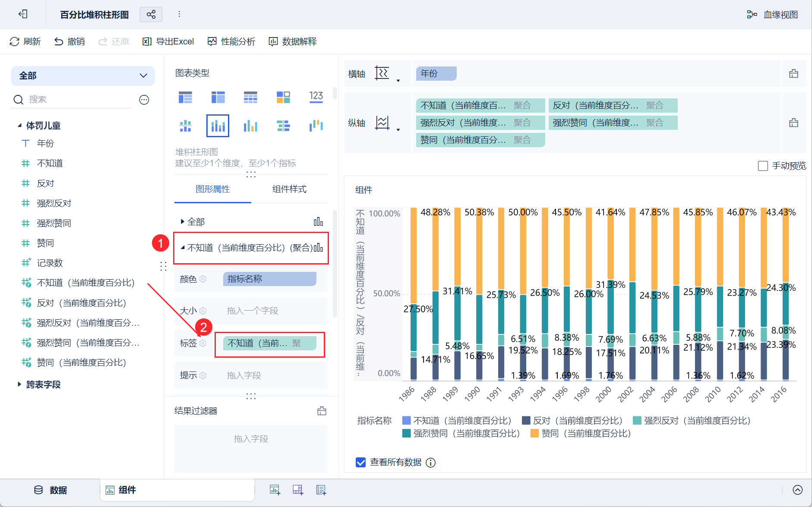Open the share icon next to the title
Image resolution: width=812 pixels, height=507 pixels.
pyautogui.click(x=151, y=14)
